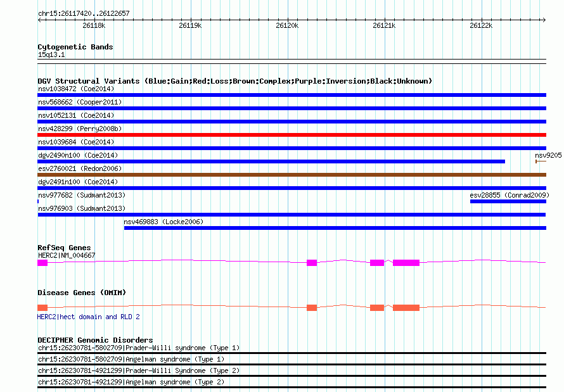564x392 pixels.
Task: Click the widest magenta HERC2 exon block
Action: tap(406, 263)
